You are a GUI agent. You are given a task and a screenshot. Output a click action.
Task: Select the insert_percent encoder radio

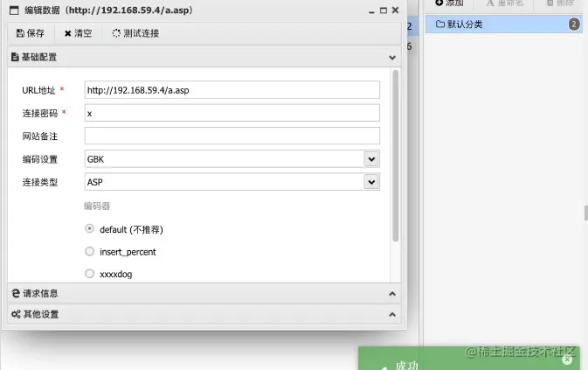pos(90,251)
